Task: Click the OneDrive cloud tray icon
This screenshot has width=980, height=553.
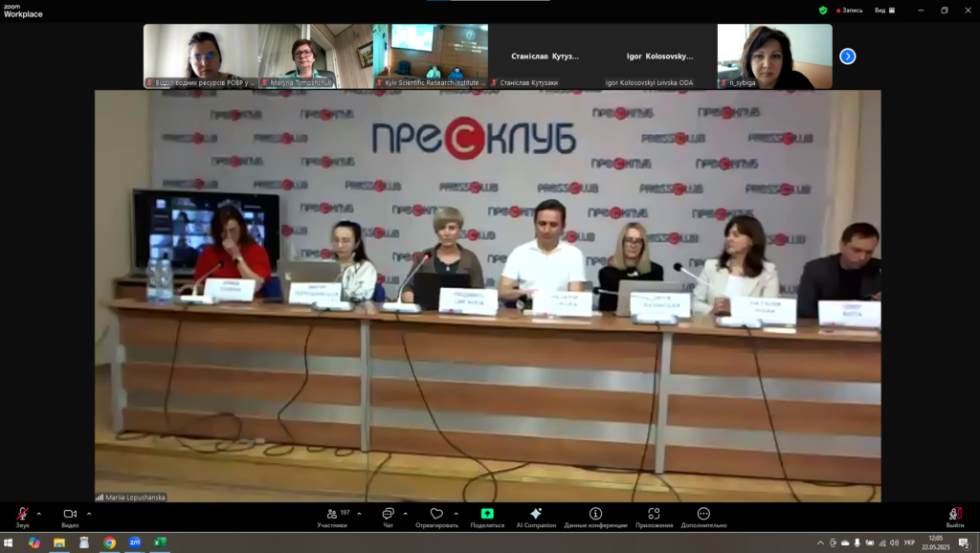Action: [x=845, y=543]
